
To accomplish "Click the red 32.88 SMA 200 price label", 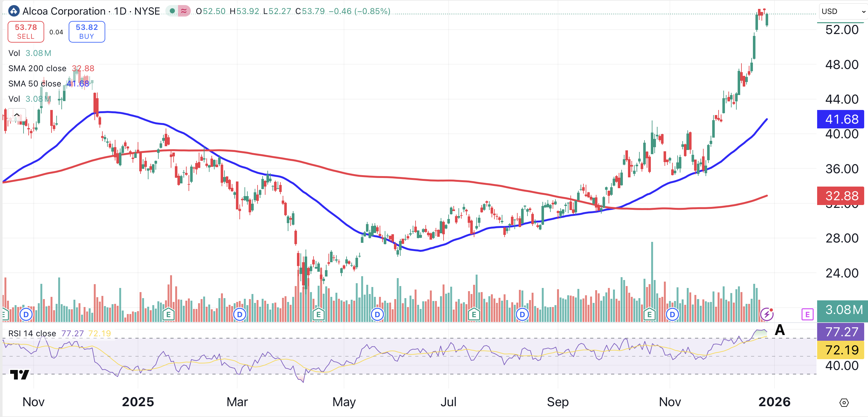I will coord(841,196).
